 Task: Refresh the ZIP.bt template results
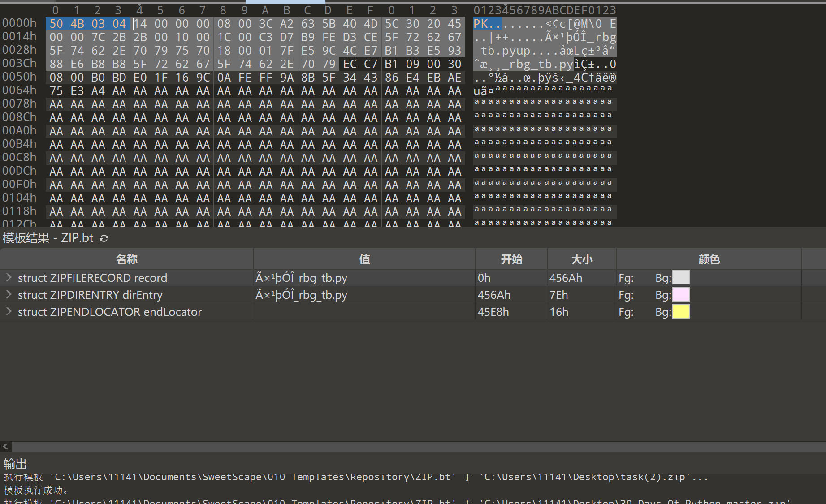click(104, 238)
